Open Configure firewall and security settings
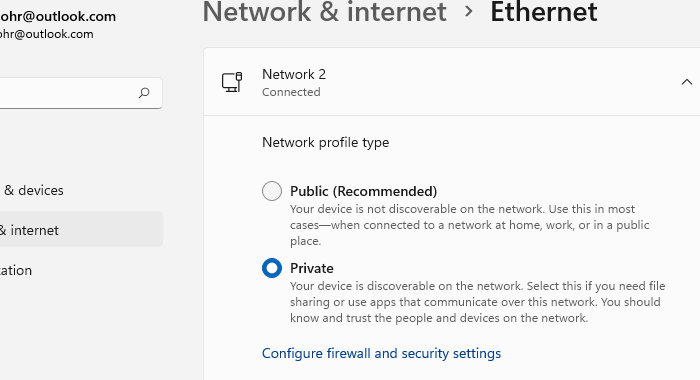The image size is (700, 380). coord(381,353)
